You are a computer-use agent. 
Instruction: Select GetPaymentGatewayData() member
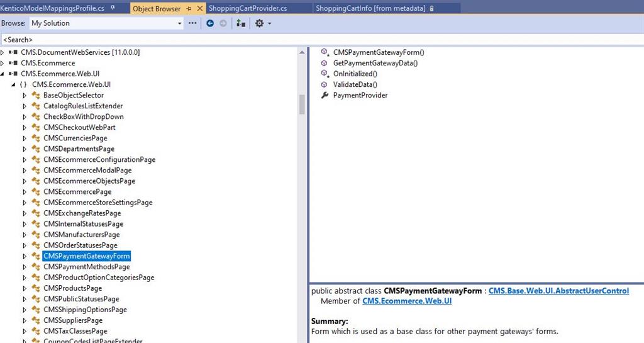(375, 64)
